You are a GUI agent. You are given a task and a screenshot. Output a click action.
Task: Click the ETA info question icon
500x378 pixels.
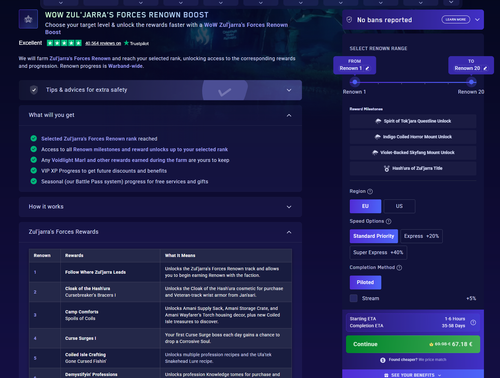[x=473, y=322]
